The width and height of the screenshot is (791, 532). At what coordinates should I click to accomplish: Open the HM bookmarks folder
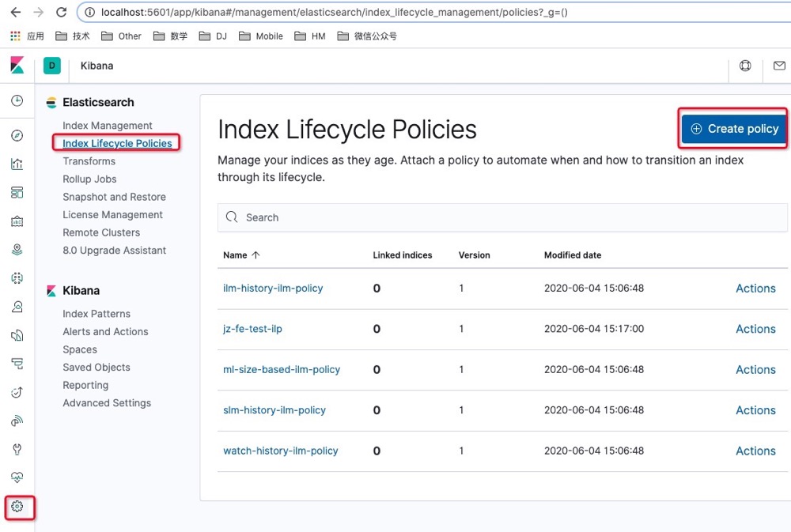pyautogui.click(x=310, y=36)
